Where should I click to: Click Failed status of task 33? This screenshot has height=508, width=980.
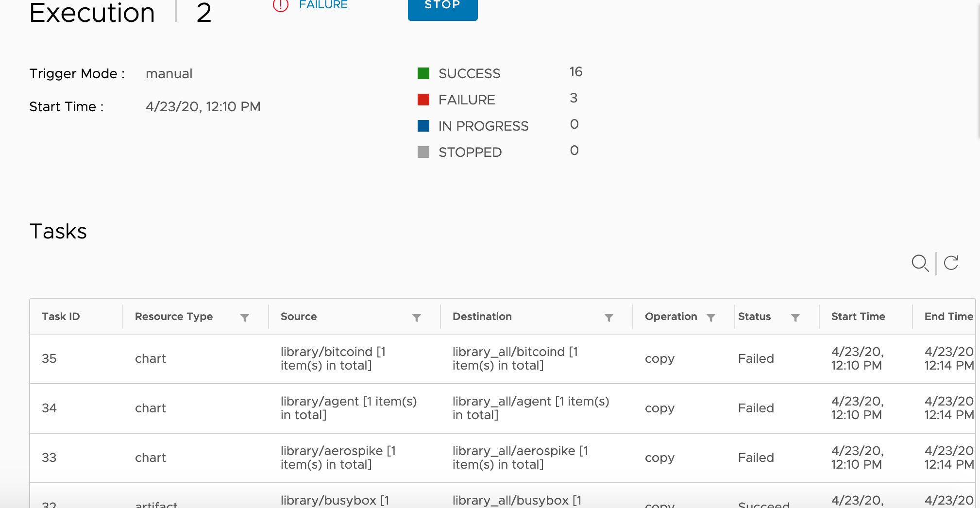[756, 457]
